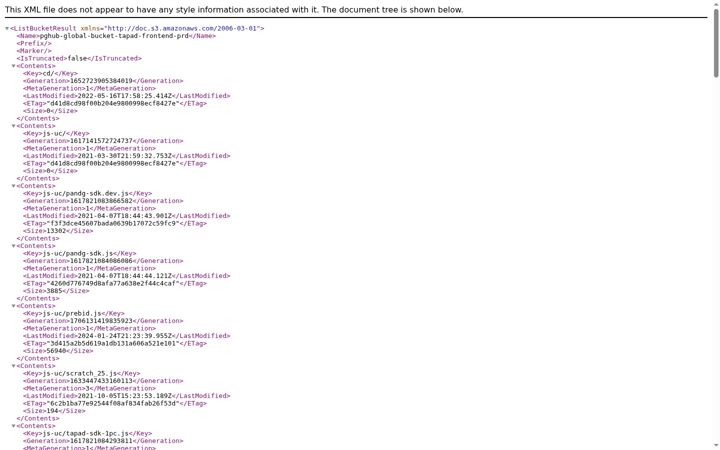
Task: Collapse Contents node for js-uc/tapad-sdk-1pc.js
Action: 13,426
